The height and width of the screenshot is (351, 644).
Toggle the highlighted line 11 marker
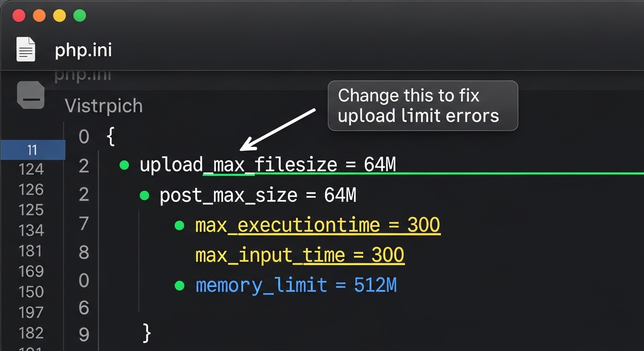tap(32, 150)
